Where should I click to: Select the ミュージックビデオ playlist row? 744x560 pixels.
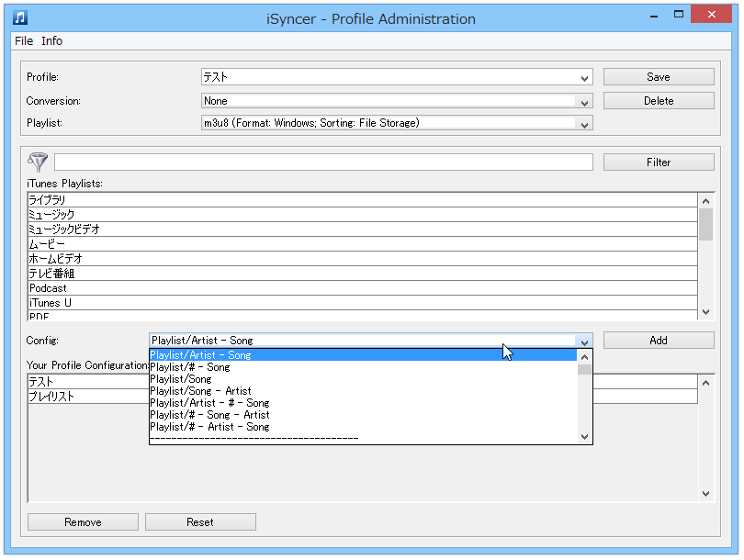[x=363, y=229]
